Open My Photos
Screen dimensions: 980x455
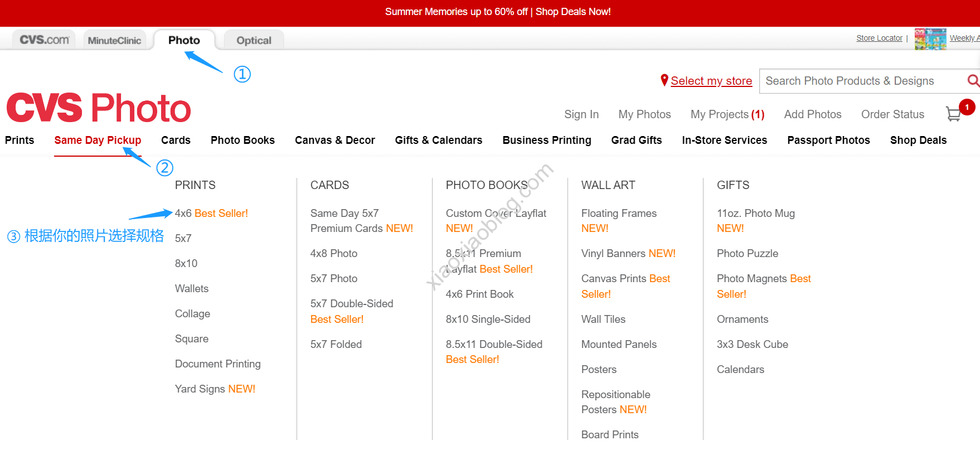[x=644, y=114]
